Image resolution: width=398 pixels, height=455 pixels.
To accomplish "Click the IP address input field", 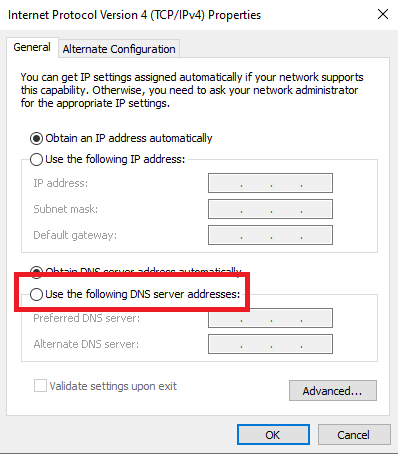I will coord(270,183).
